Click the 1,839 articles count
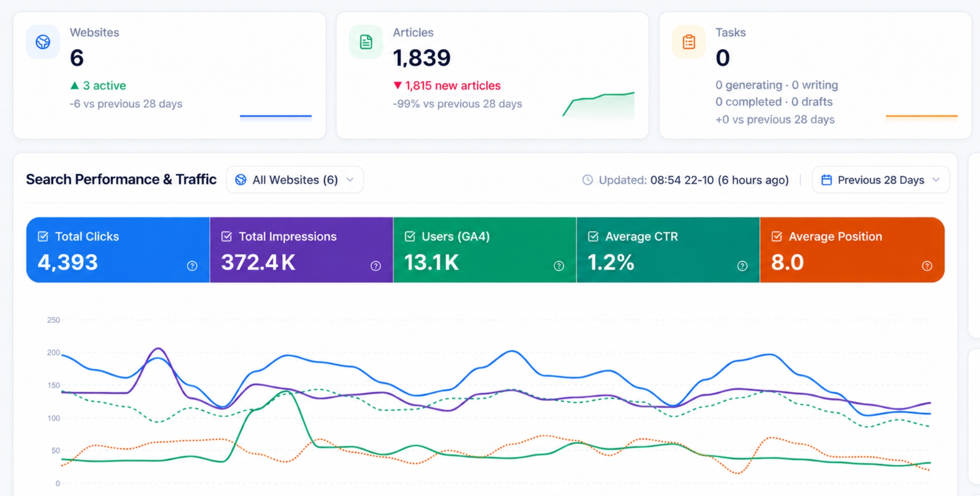 click(422, 58)
